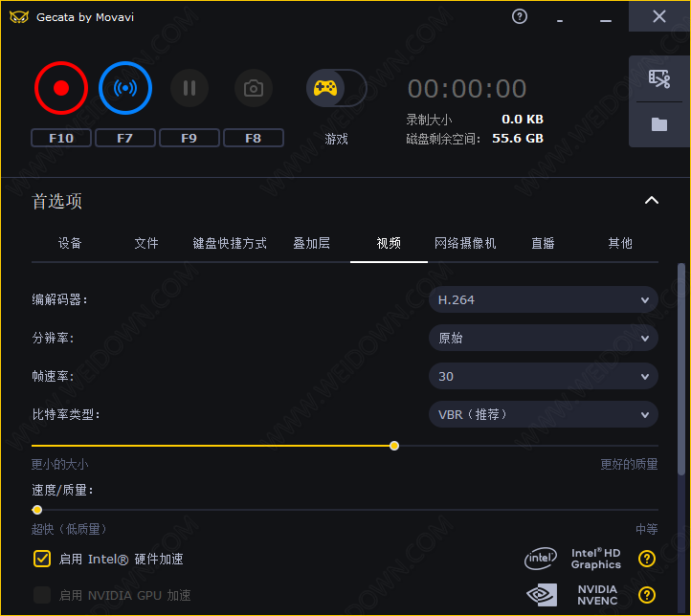Click the help icon beside Intel HD Graphics
This screenshot has width=691, height=616.
coord(647,559)
